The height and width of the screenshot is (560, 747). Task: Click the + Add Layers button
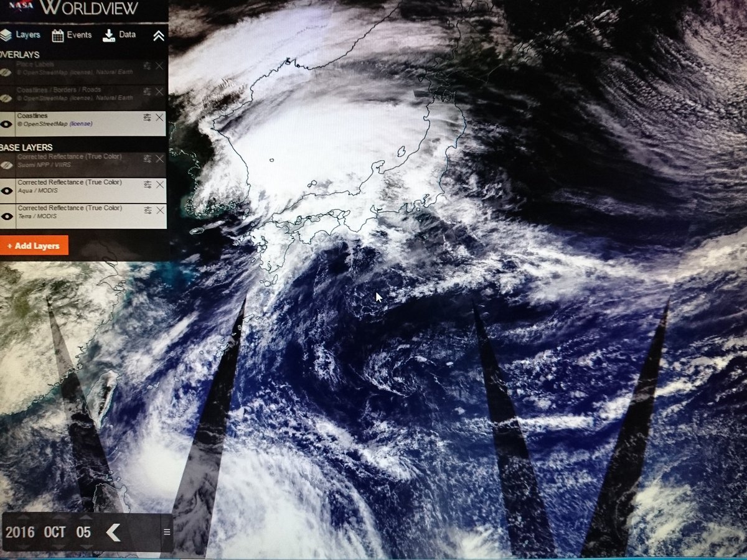point(34,246)
